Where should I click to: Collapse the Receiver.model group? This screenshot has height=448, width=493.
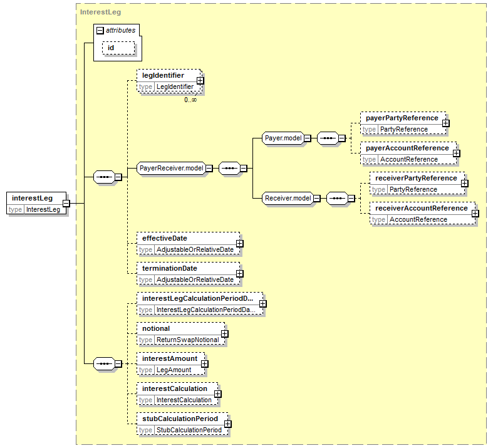[x=317, y=199]
